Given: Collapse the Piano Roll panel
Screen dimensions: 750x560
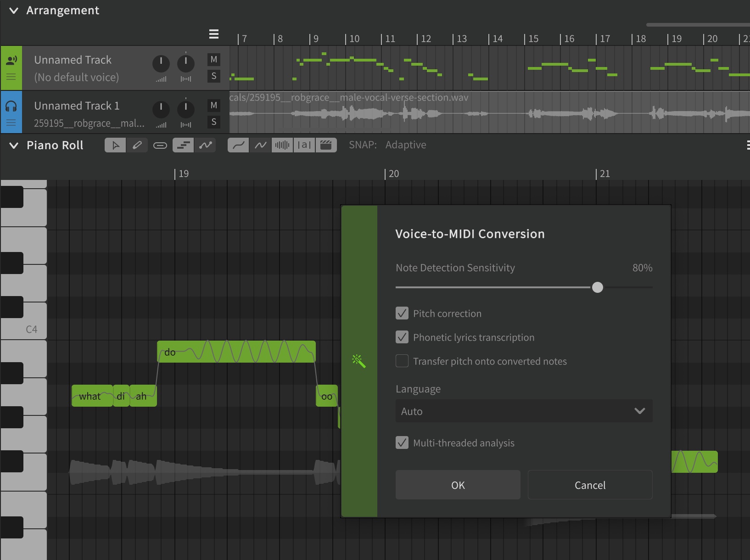Looking at the screenshot, I should click(x=14, y=146).
